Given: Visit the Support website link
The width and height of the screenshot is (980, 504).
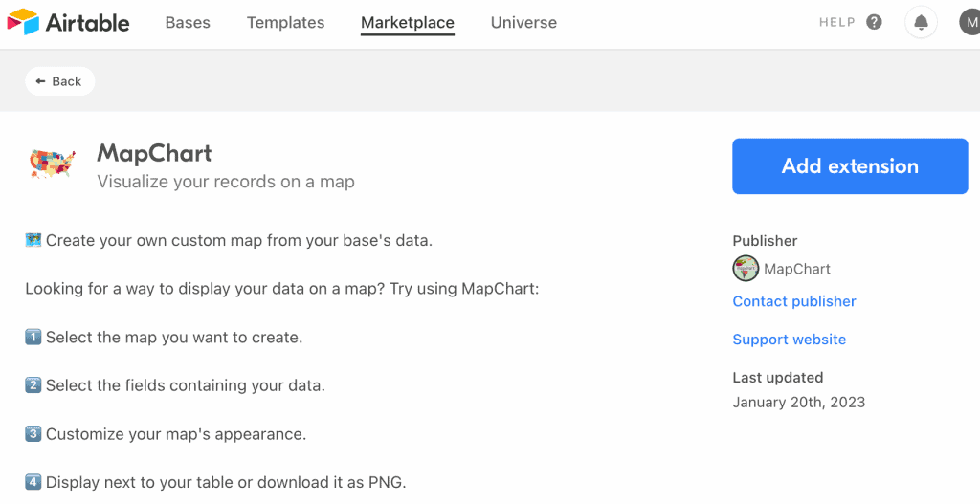Looking at the screenshot, I should [790, 340].
